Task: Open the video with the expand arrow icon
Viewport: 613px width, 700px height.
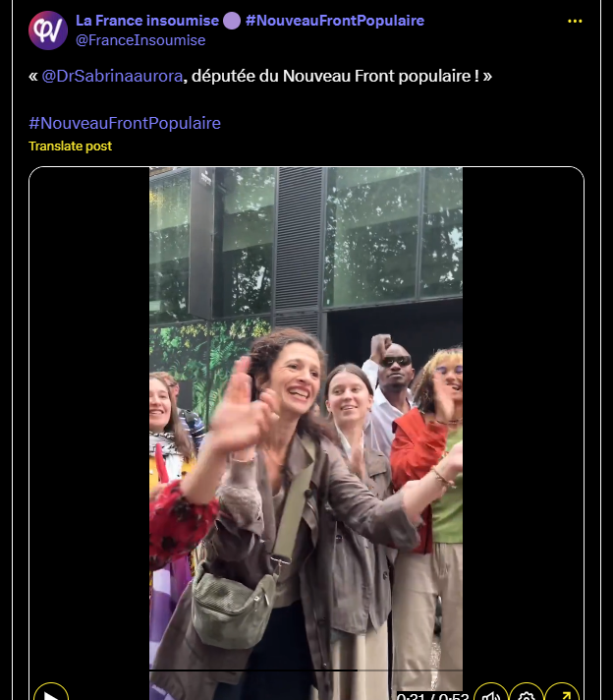Action: (x=562, y=693)
